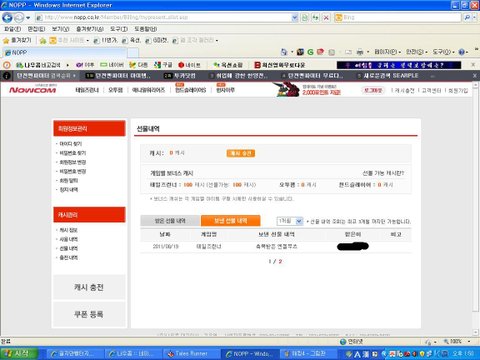Click the red Stop loading X icon
The width and height of the screenshot is (480, 360).
coord(326,17)
